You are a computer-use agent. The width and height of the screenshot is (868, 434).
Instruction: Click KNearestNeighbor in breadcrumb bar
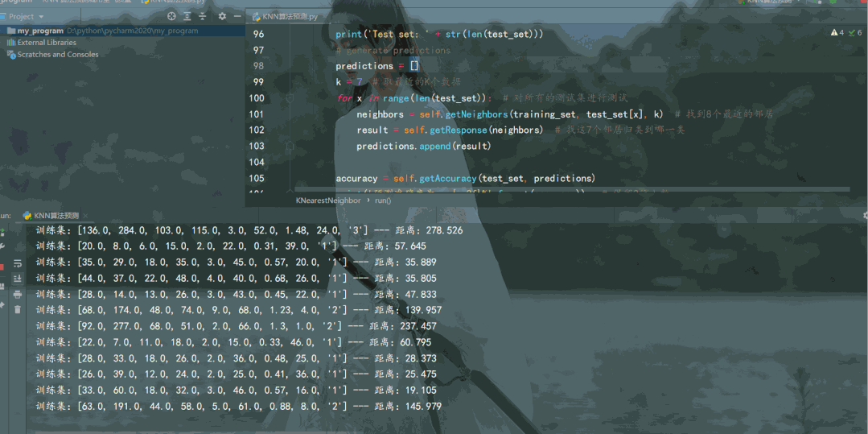(x=328, y=200)
